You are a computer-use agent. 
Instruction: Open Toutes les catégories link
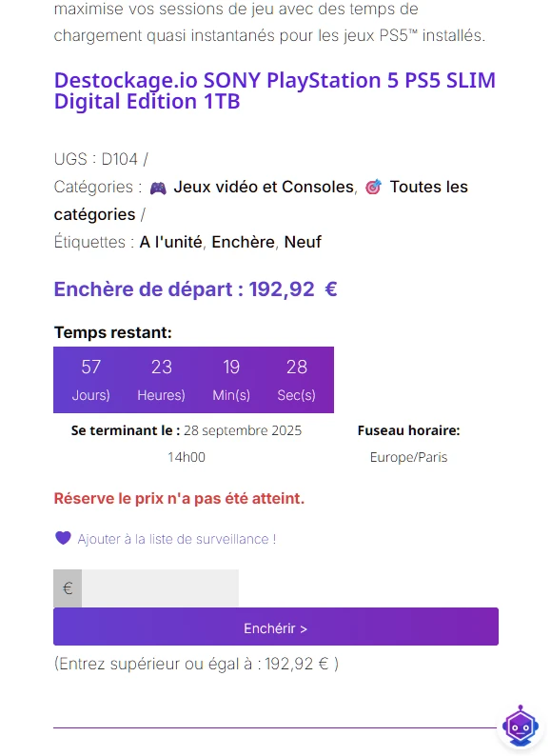pos(261,201)
